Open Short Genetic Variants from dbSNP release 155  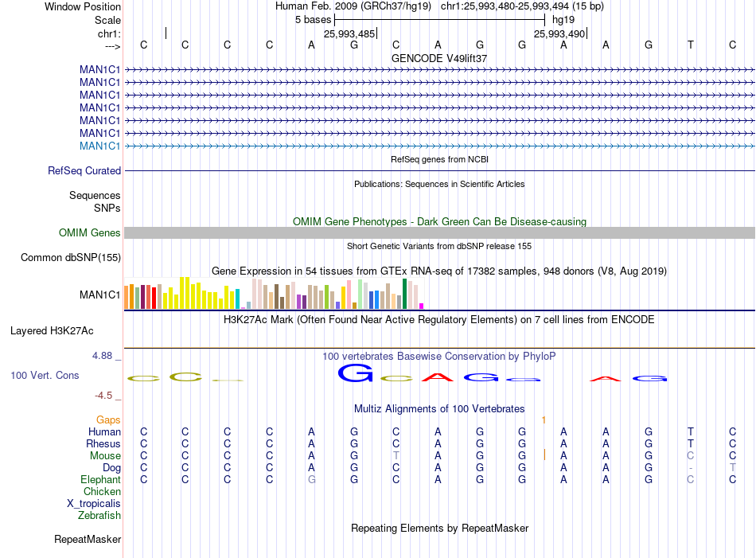[x=439, y=247]
